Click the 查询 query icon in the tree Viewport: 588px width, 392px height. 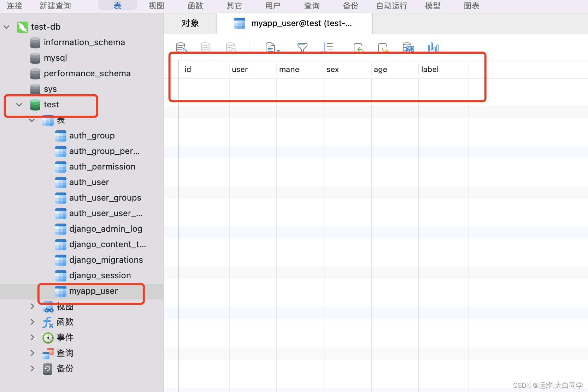pos(48,354)
